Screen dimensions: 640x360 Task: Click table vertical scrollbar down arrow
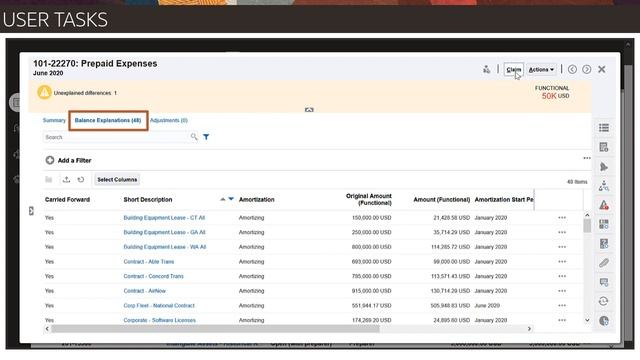587,320
